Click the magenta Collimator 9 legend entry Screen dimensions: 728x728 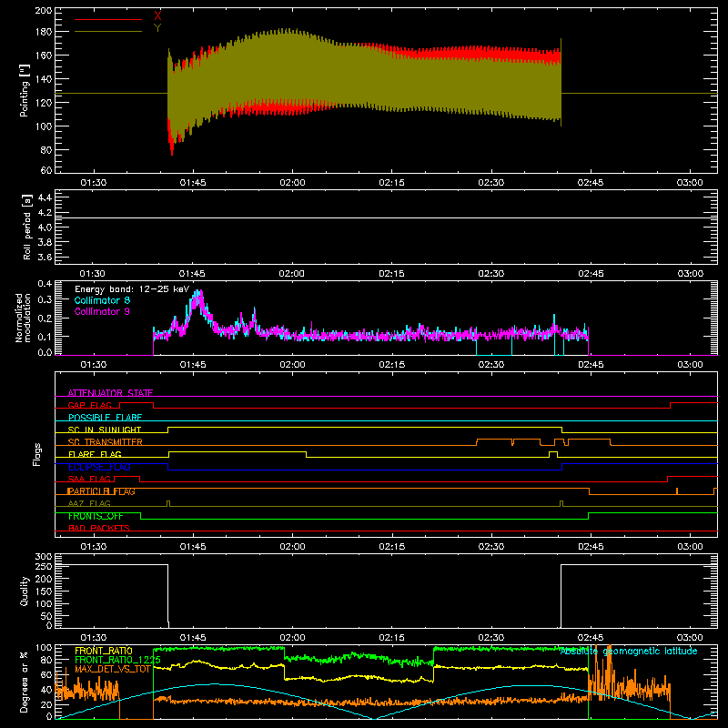[102, 311]
